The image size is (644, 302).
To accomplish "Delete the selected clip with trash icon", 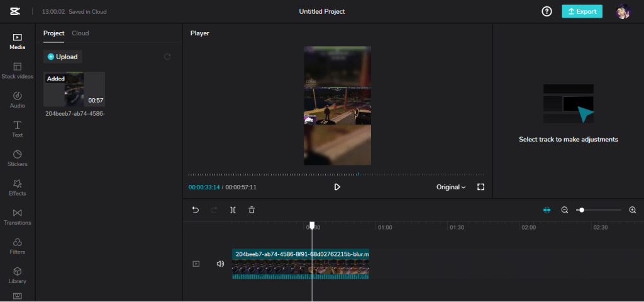I will tap(252, 210).
